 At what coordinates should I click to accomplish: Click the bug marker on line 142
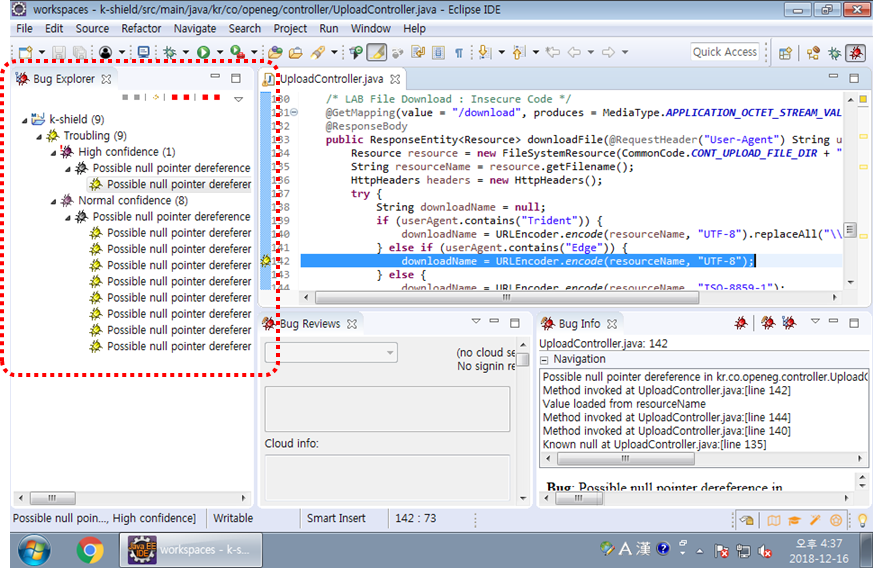click(266, 261)
